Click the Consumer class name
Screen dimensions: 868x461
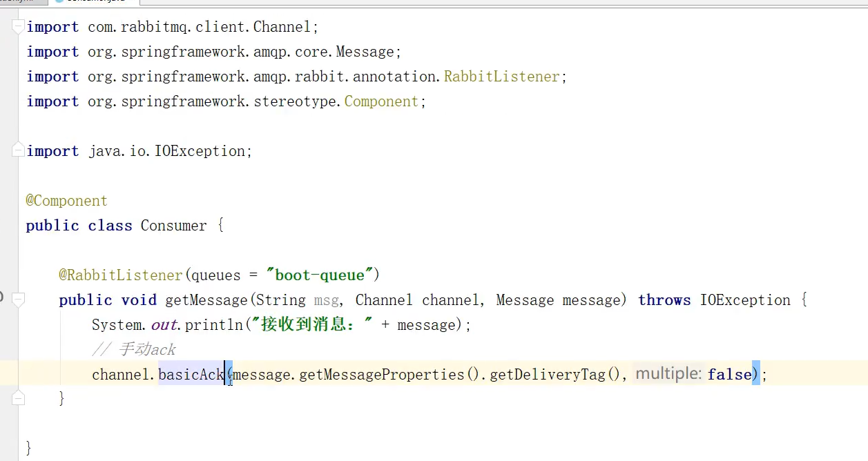173,226
